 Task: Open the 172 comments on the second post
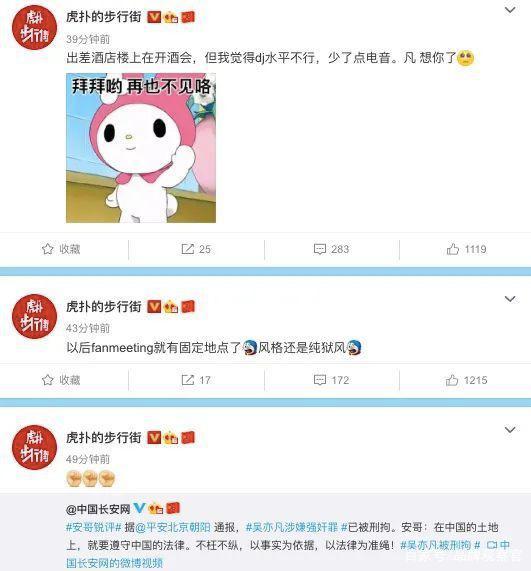coord(331,380)
